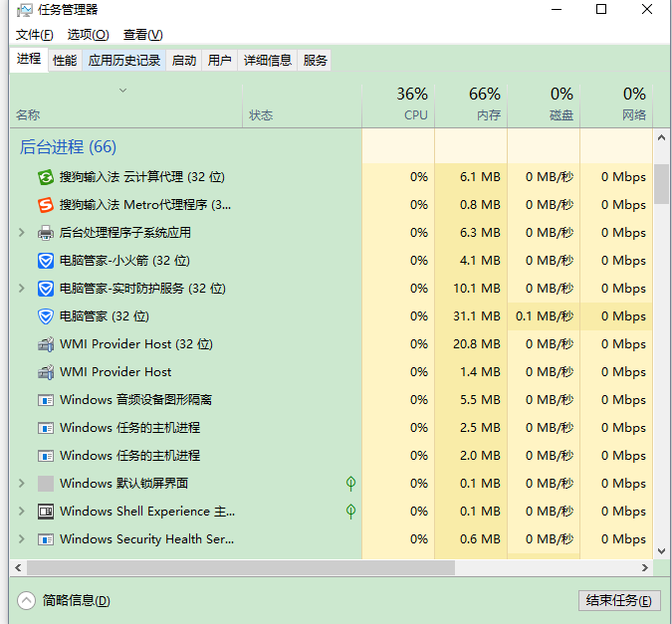This screenshot has height=624, width=672.
Task: Click the 后台进程 (66) group heading
Action: coord(68,147)
